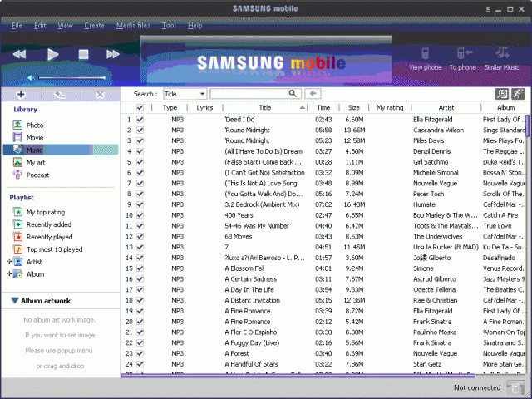Click the horizontal scrollbar under song list
This screenshot has width=532, height=399.
pyautogui.click(x=298, y=376)
